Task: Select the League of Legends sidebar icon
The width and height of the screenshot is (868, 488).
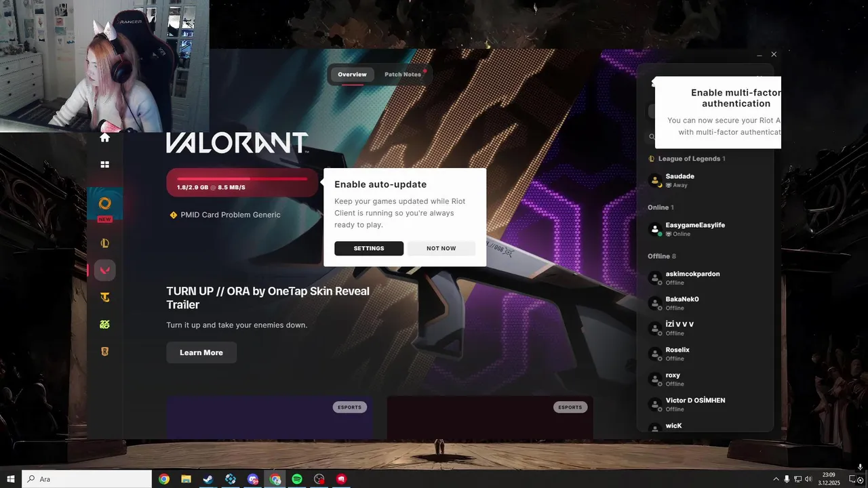Action: pos(104,243)
